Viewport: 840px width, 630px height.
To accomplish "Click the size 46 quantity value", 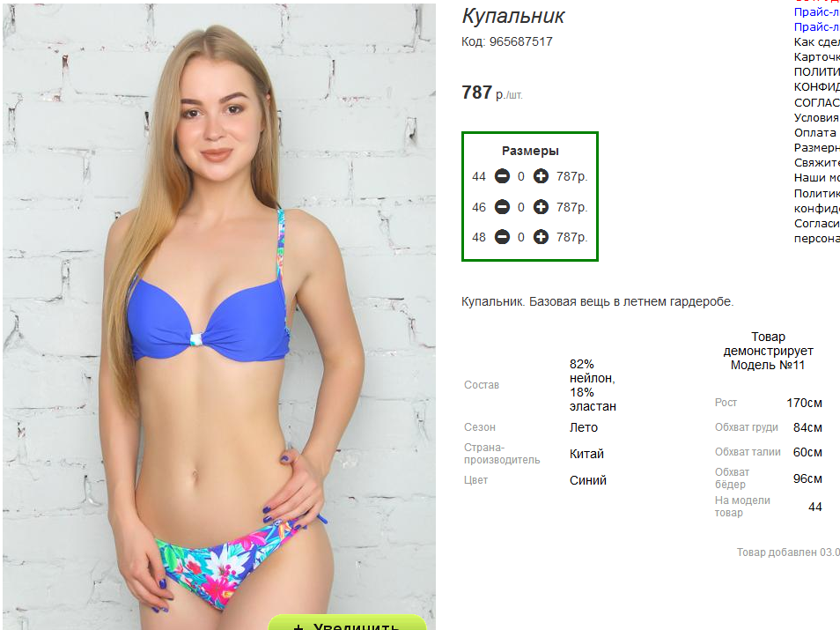I will pyautogui.click(x=520, y=207).
